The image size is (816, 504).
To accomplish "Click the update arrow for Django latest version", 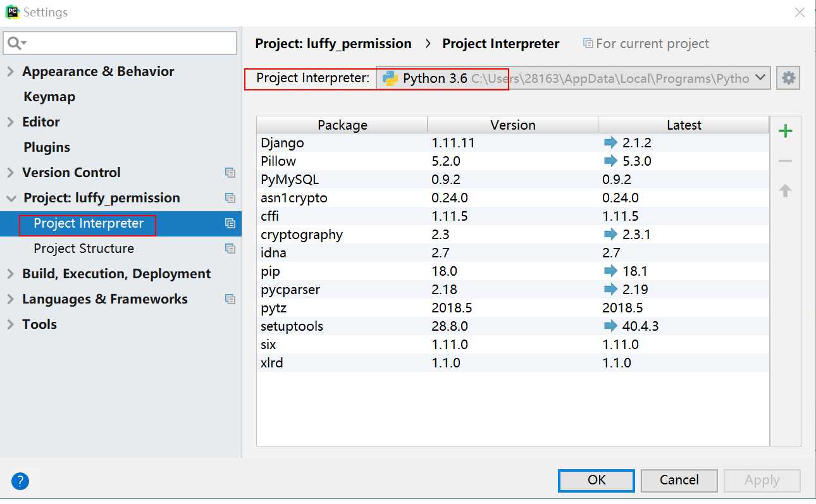I will click(x=610, y=143).
